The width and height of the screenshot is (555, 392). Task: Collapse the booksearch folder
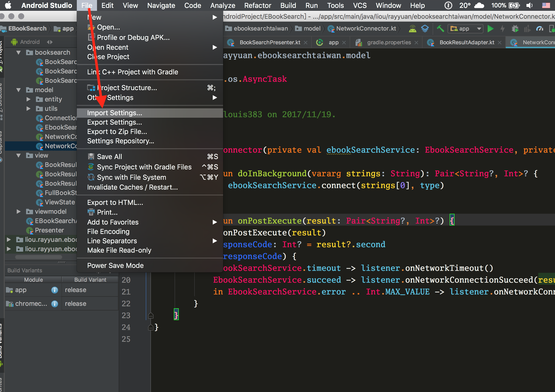click(18, 52)
